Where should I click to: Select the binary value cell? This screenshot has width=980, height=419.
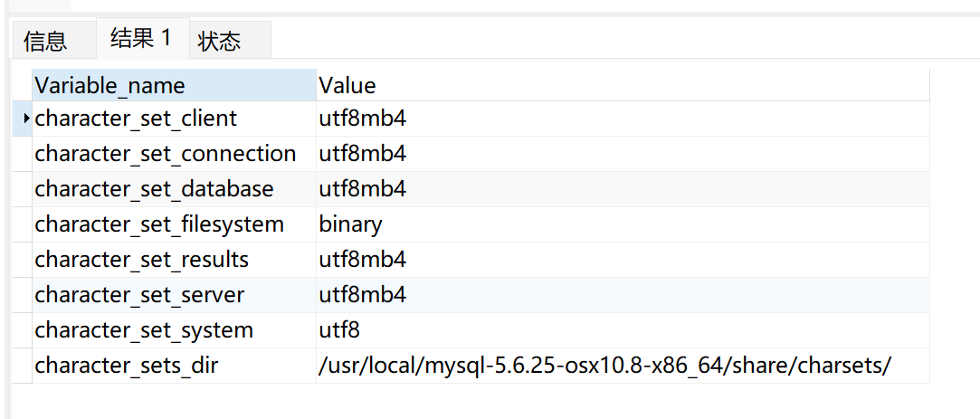[350, 224]
